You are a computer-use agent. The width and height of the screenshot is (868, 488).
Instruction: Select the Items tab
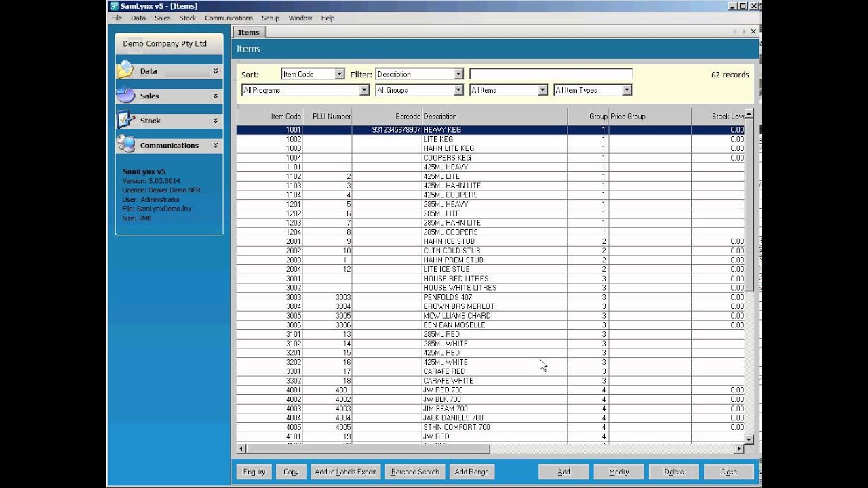pyautogui.click(x=249, y=32)
